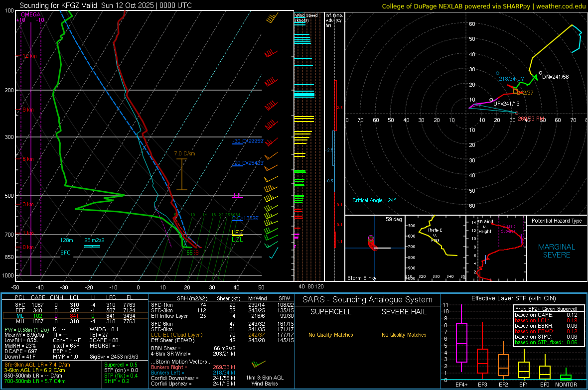Click the Corfidi Upshear vector line
This screenshot has width=588, height=390.
point(193,383)
